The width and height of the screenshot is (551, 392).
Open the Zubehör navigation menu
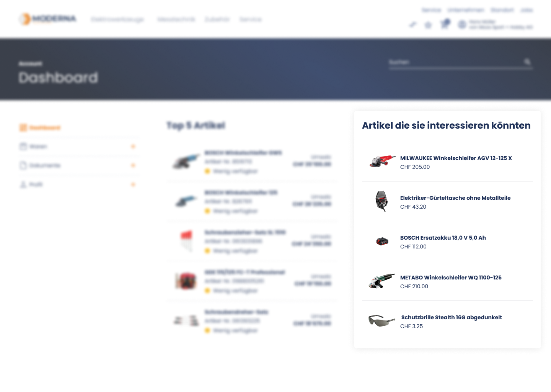point(217,19)
